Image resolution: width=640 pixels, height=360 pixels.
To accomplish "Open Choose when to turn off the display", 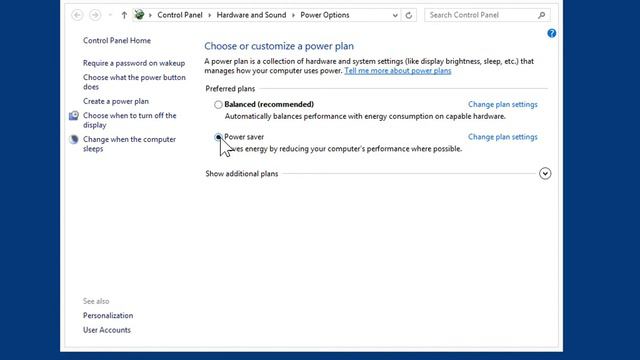I will [x=129, y=120].
